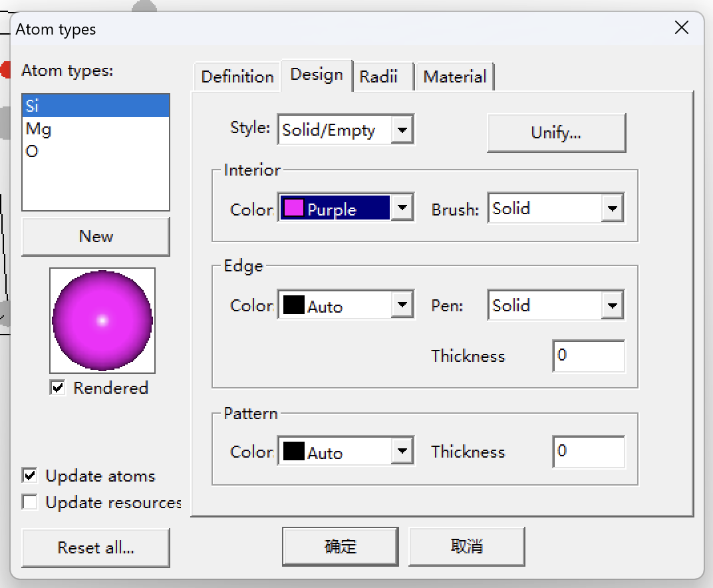Toggle the Rendered checkbox
The height and width of the screenshot is (588, 713).
pos(59,388)
